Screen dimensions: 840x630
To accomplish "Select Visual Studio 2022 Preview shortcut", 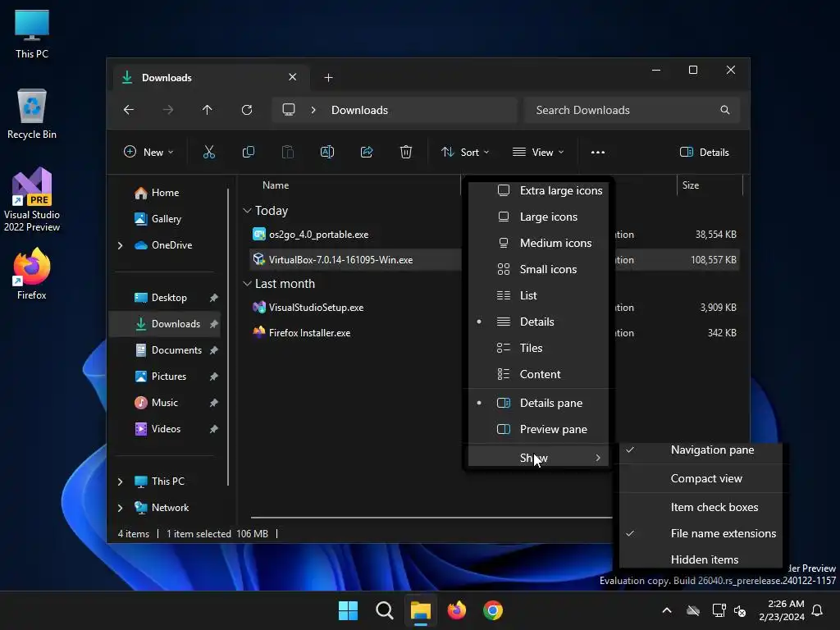I will coord(32,200).
